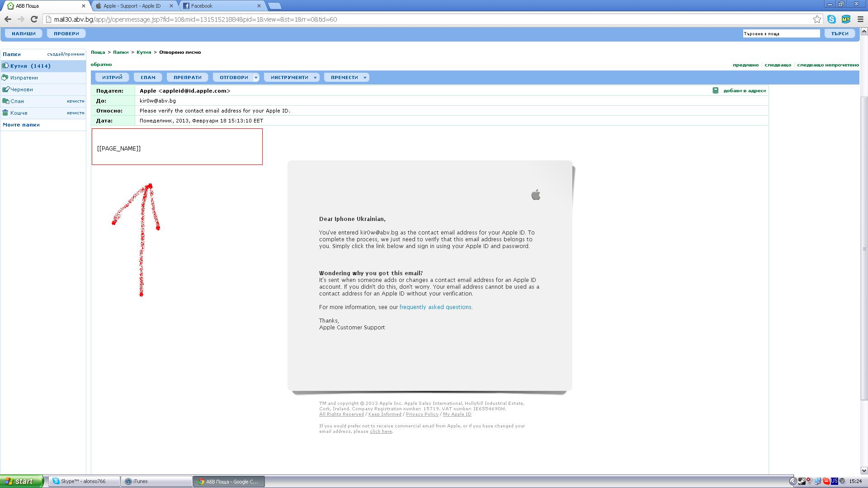Click създай/промени folders link
868x488 pixels.
coord(66,54)
